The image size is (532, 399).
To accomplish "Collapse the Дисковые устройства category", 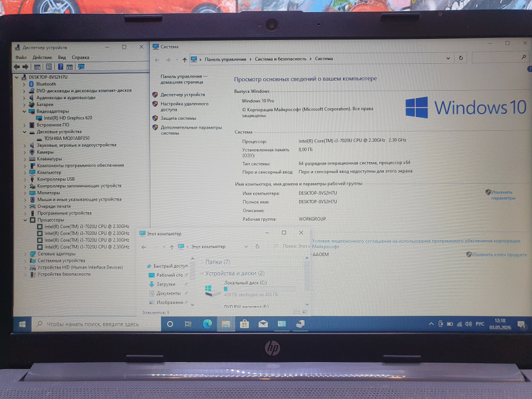I will point(24,131).
